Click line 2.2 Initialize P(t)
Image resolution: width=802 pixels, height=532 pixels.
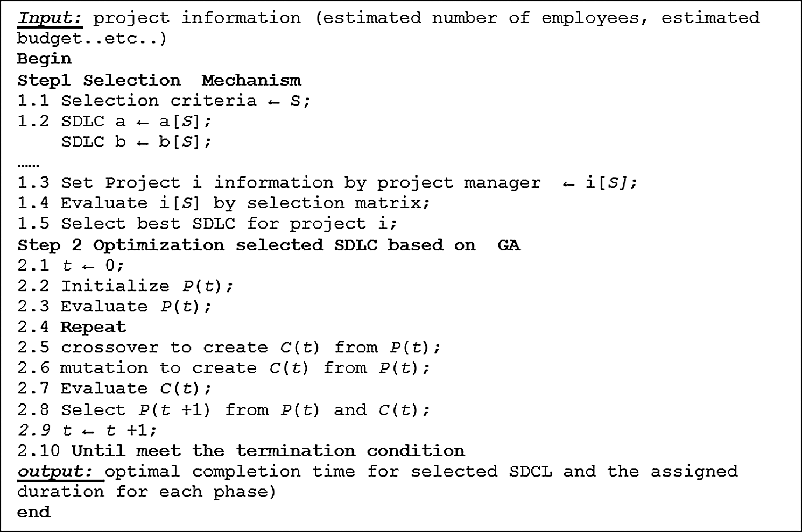pyautogui.click(x=125, y=286)
